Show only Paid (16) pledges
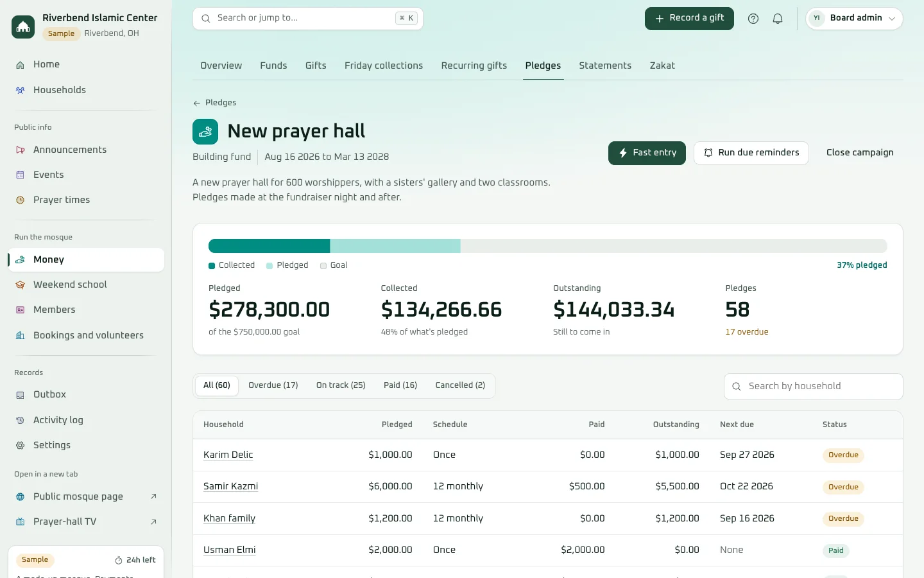 click(400, 385)
